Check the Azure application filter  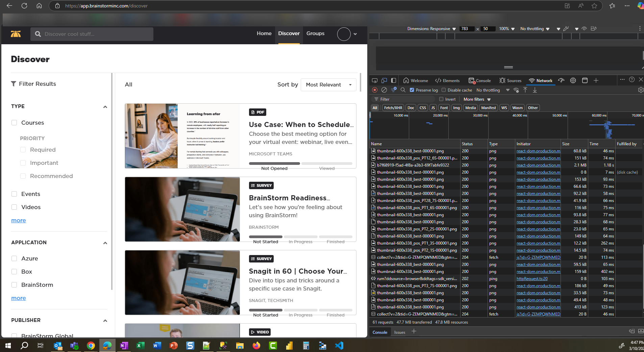[14, 258]
